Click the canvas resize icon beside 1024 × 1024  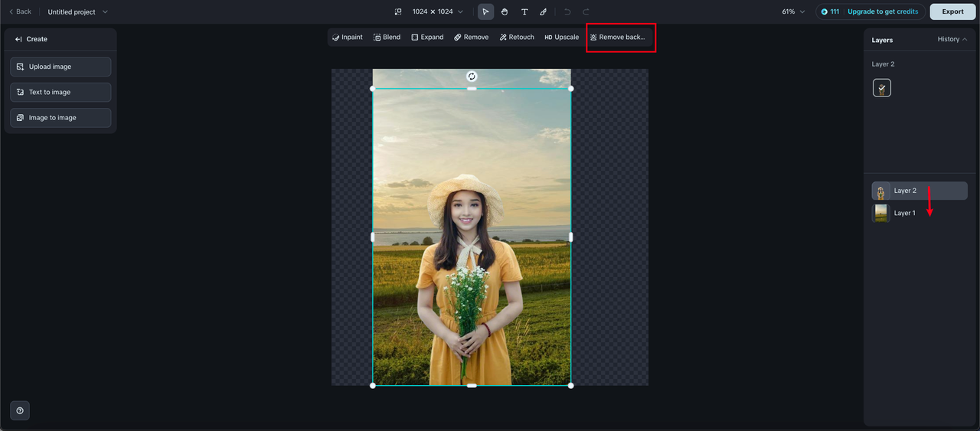point(398,11)
